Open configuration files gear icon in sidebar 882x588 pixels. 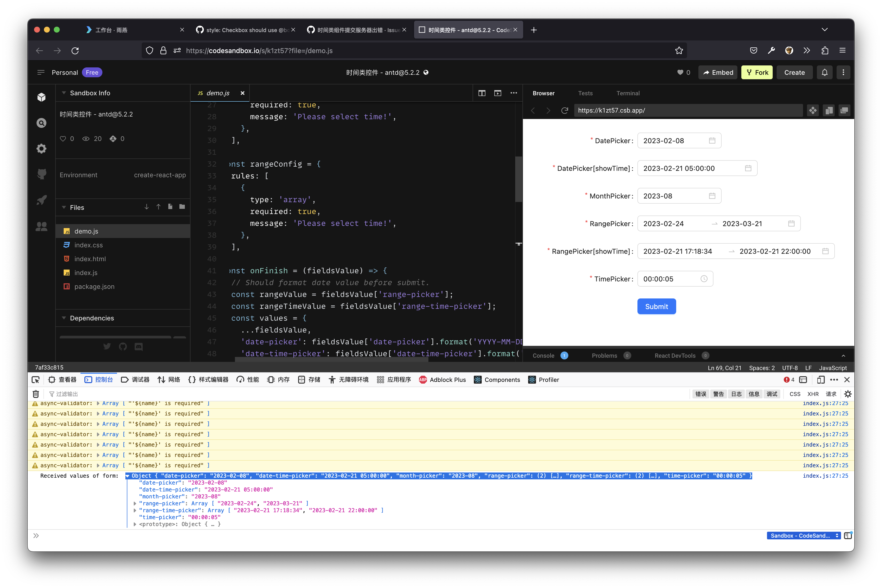41,149
